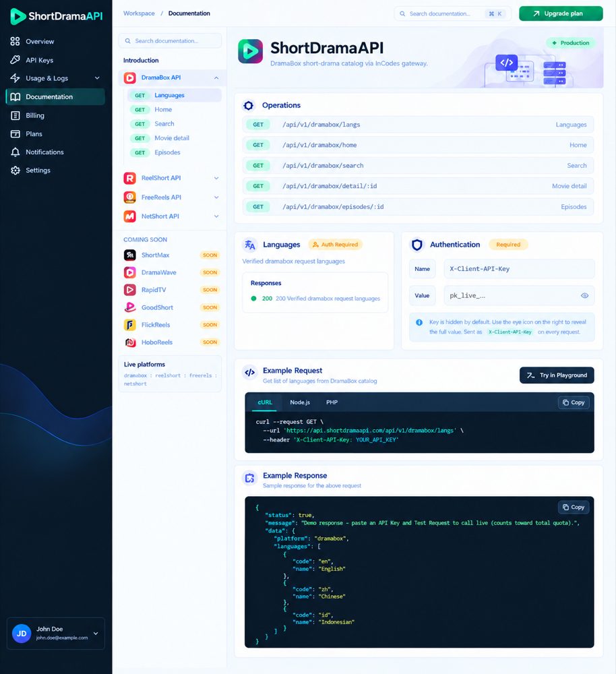Open the /api/v1/dramabox/search operation row
This screenshot has width=616, height=674.
pyautogui.click(x=418, y=166)
